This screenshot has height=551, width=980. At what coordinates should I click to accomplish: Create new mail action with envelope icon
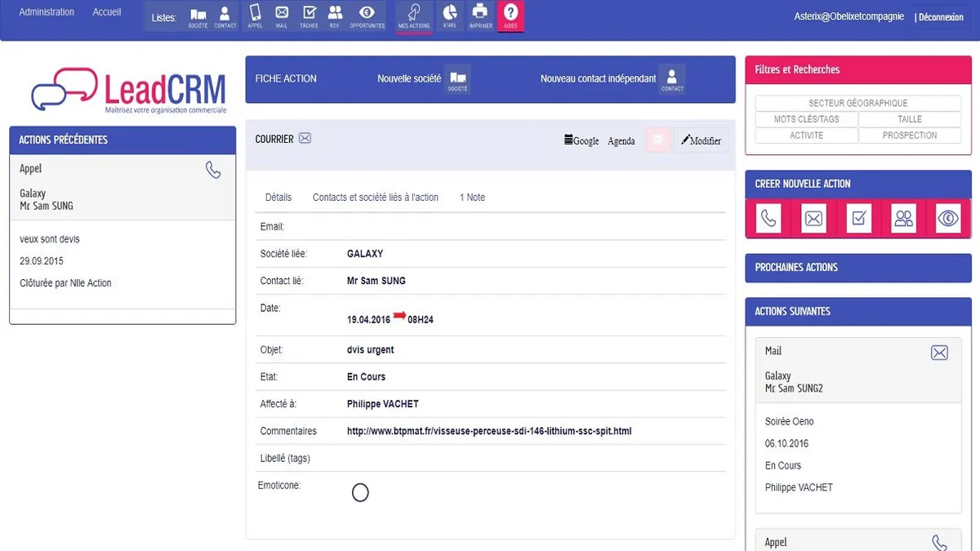tap(814, 218)
